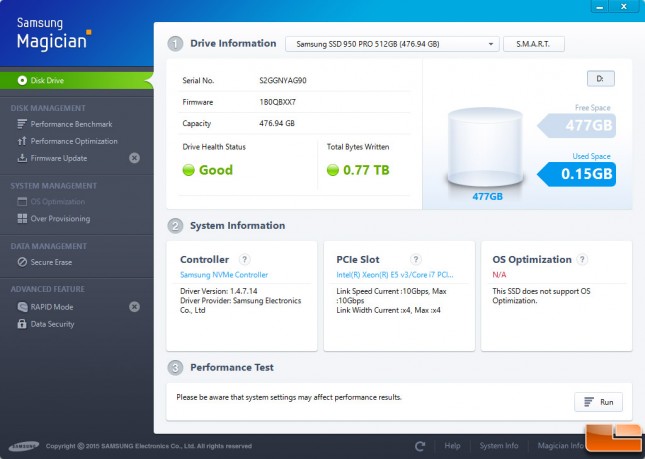Open the Samsung SSD 950 PRO drive dropdown
The image size is (645, 459).
point(392,44)
